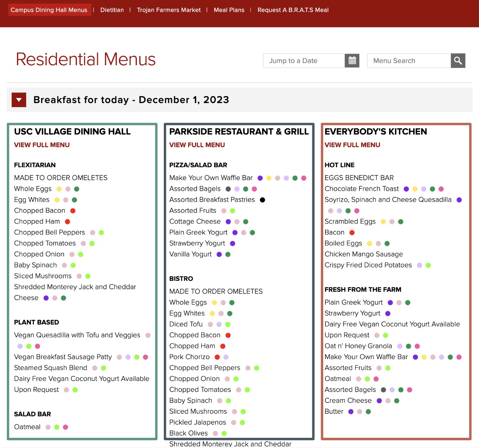Viewport: 479px width, 448px height.
Task: Click the calendar date picker icon
Action: pos(352,61)
